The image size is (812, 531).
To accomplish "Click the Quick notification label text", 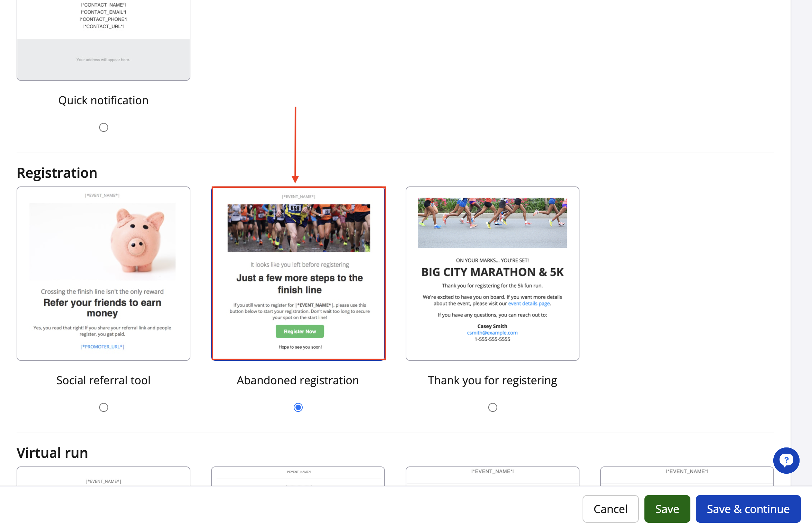I will point(103,100).
